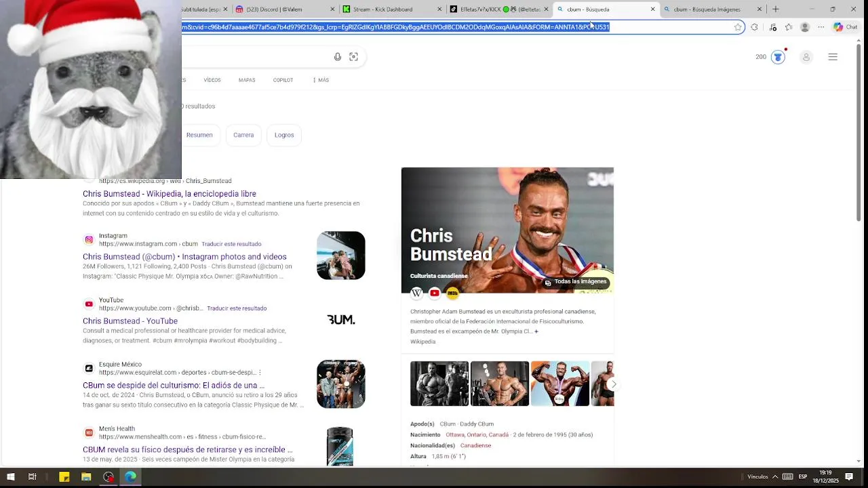The height and width of the screenshot is (488, 868).
Task: Open Chris Bumstead Wikipedia result link
Action: tap(170, 194)
